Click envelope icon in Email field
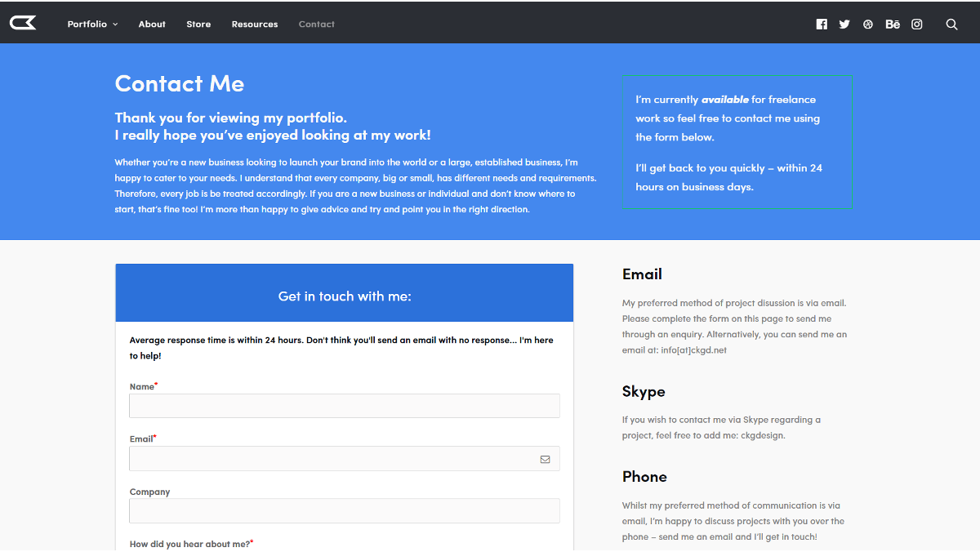The width and height of the screenshot is (980, 552). (545, 459)
